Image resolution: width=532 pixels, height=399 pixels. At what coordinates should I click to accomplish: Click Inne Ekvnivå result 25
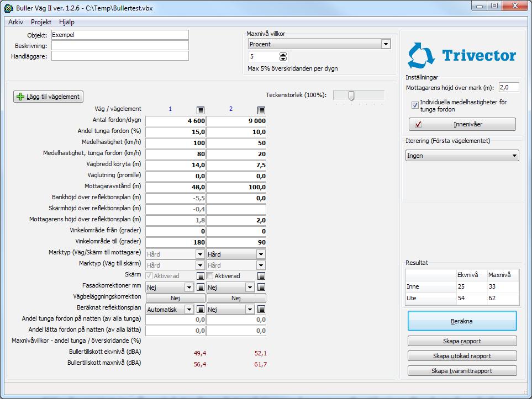click(x=461, y=286)
